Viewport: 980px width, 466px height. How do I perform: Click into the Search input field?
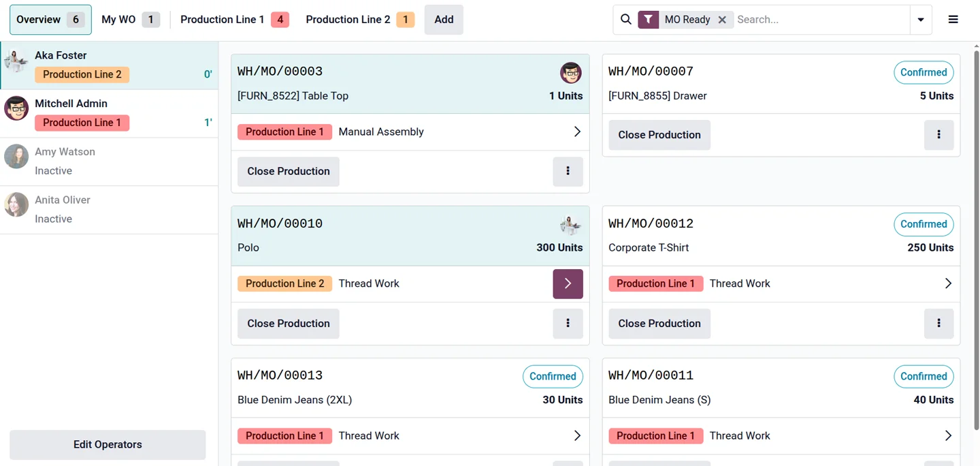(x=820, y=20)
